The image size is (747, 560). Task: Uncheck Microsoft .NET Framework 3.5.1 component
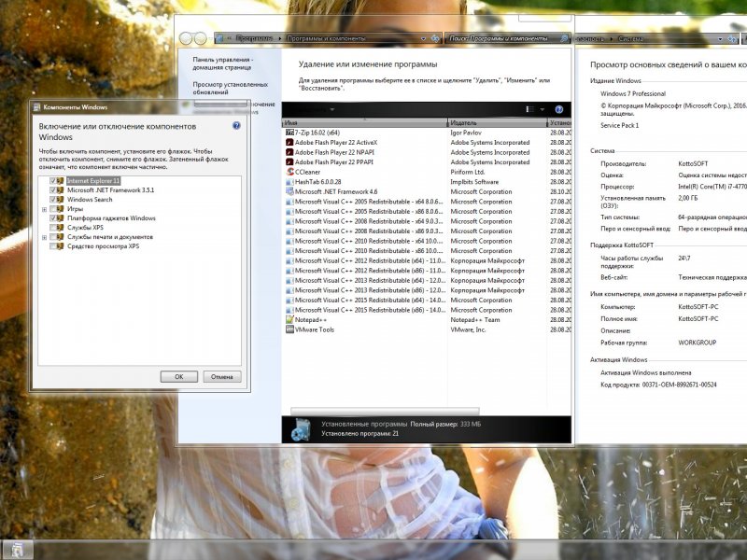click(x=53, y=190)
